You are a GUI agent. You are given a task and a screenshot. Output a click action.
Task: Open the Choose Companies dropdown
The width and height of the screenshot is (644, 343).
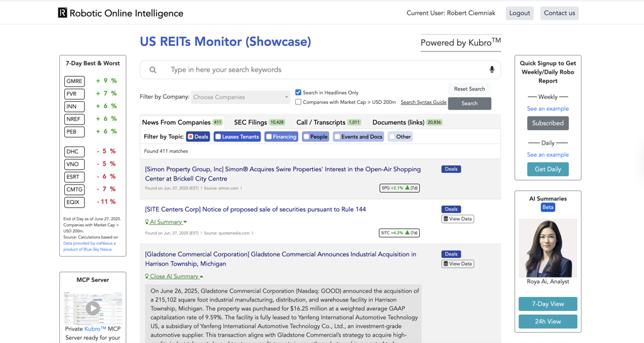pyautogui.click(x=240, y=97)
